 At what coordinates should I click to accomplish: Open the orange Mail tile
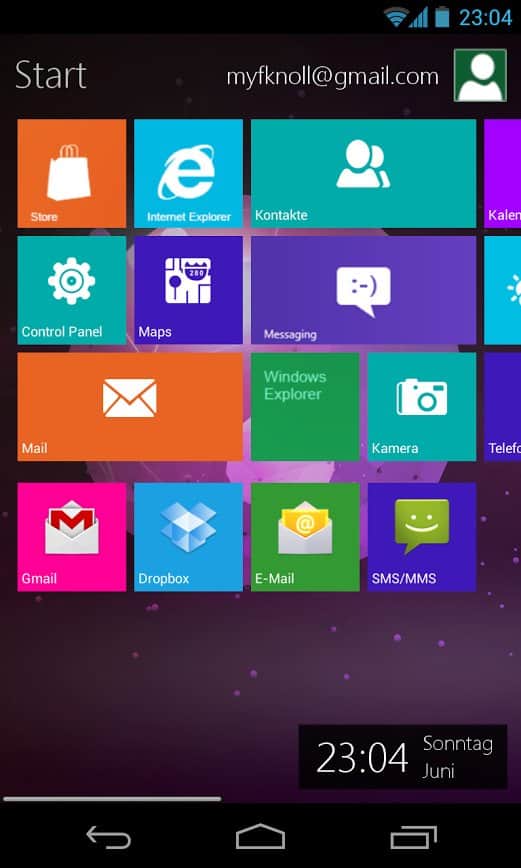point(130,406)
